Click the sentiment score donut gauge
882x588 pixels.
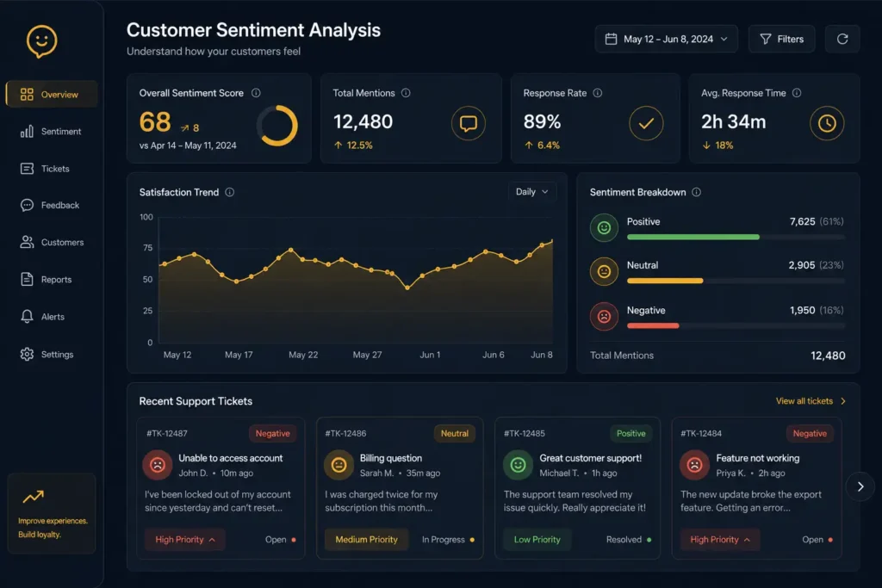click(278, 126)
